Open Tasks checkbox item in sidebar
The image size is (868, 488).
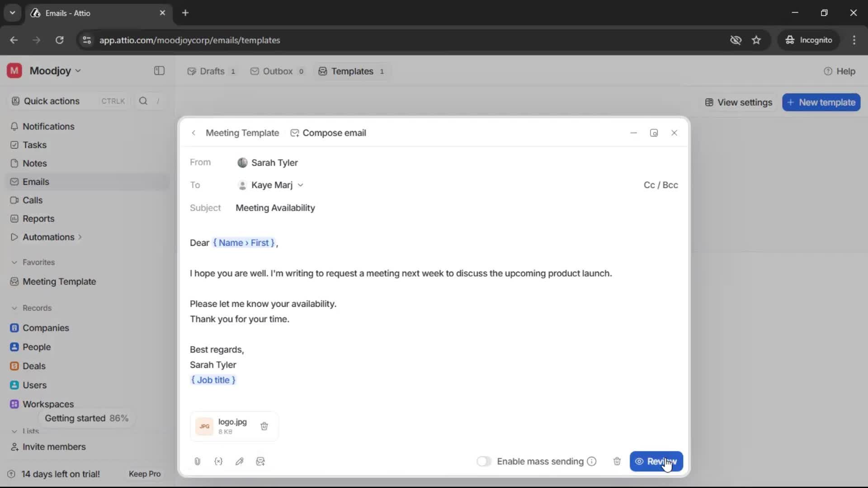[15, 145]
